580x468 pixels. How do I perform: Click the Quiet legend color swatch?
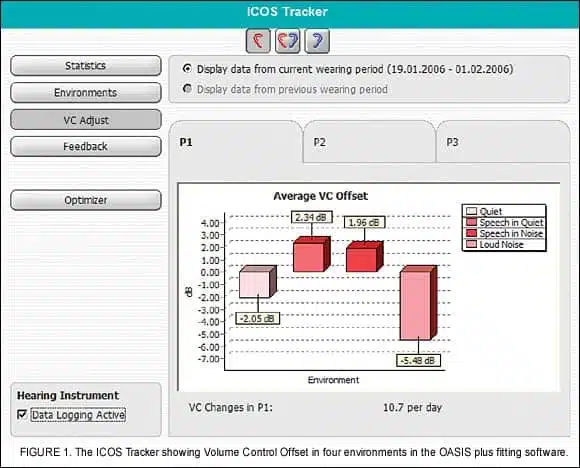click(471, 211)
